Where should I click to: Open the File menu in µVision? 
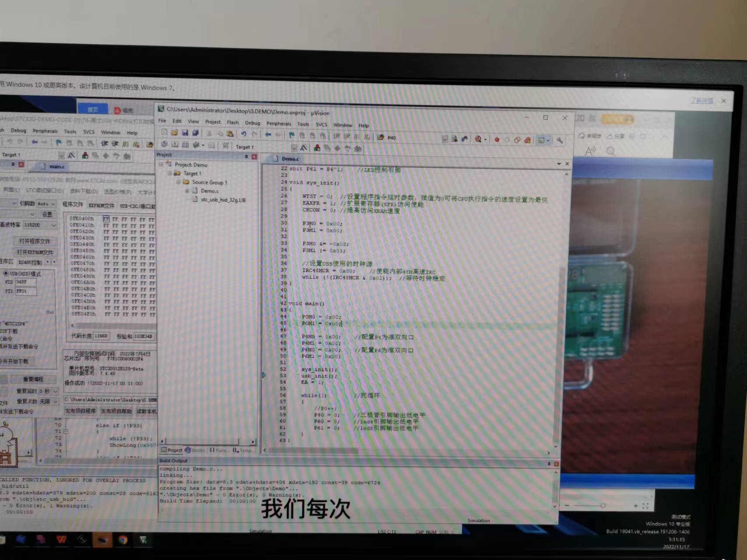(x=162, y=120)
